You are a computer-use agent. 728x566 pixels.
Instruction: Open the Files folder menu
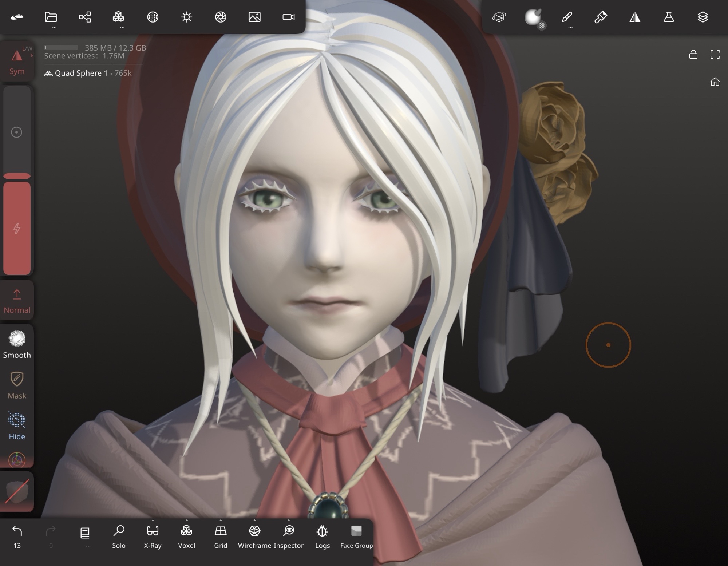[51, 17]
